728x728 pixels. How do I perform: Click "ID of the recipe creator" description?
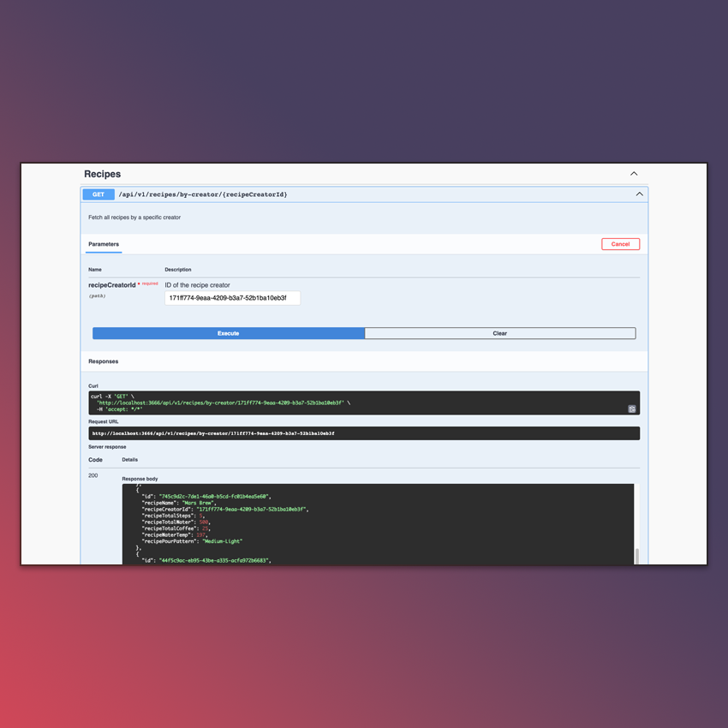(x=197, y=285)
